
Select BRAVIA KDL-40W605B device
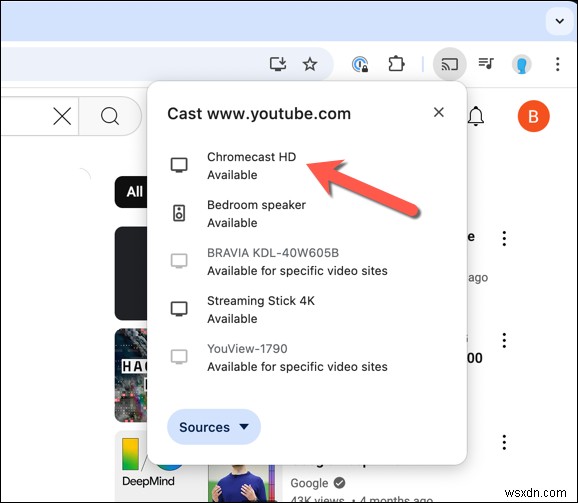307,262
